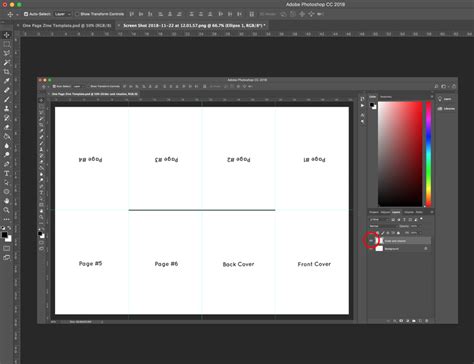Switch to the Screen Shot 2018-11-22 tab
Screen dimensions: 474x364
coord(193,25)
